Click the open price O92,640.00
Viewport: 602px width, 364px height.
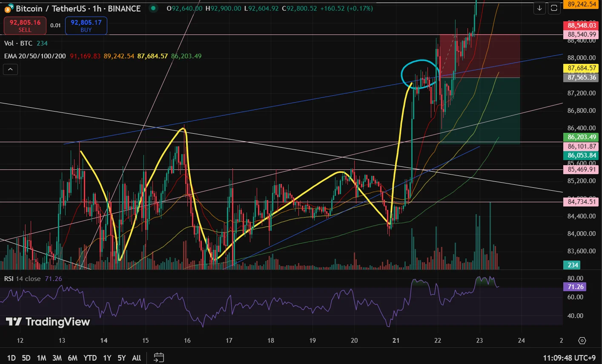(x=185, y=9)
